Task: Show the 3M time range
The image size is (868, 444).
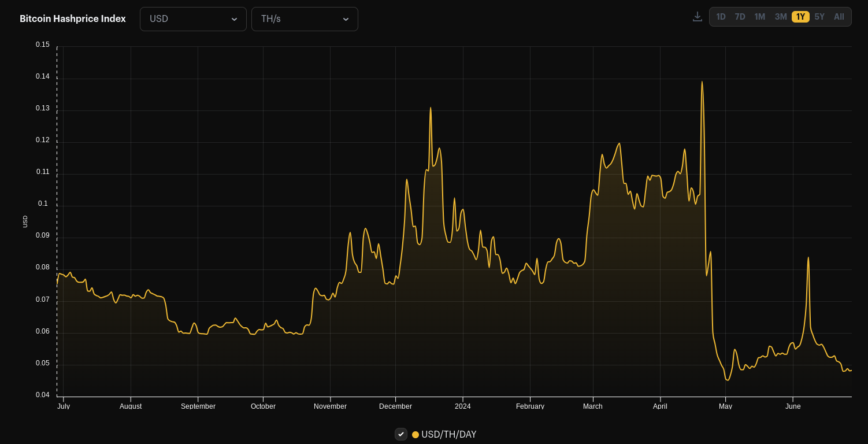Action: [x=780, y=17]
